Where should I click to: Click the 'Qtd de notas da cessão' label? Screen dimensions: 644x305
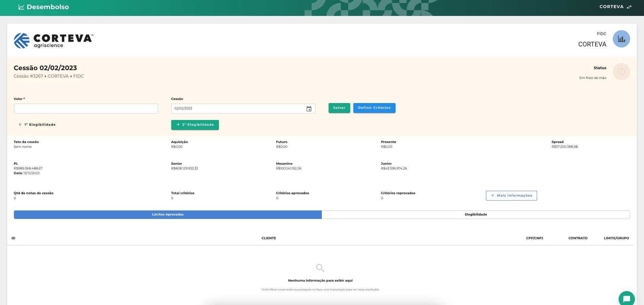tap(34, 193)
